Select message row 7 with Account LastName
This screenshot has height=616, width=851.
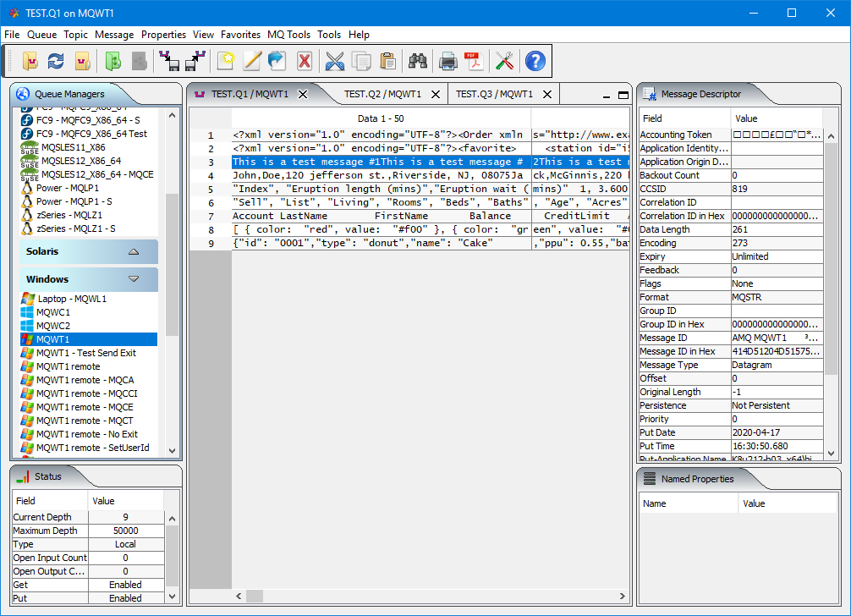point(409,216)
